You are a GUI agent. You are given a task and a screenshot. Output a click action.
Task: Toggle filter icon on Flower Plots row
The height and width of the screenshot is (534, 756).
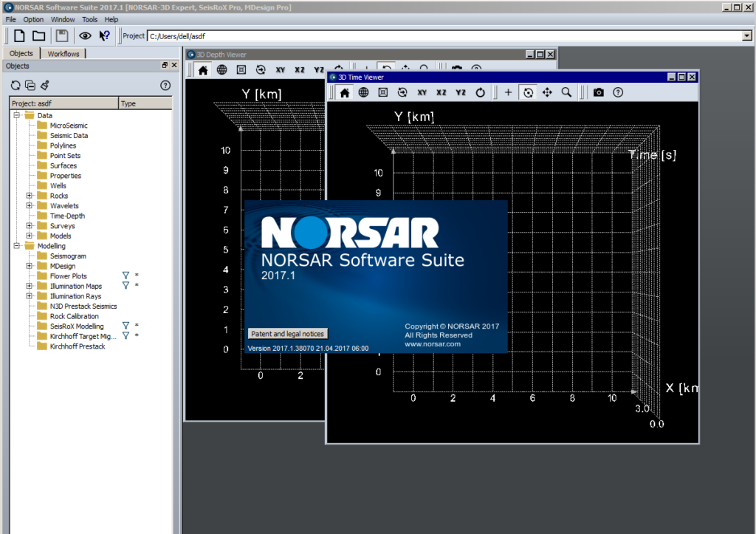click(126, 275)
